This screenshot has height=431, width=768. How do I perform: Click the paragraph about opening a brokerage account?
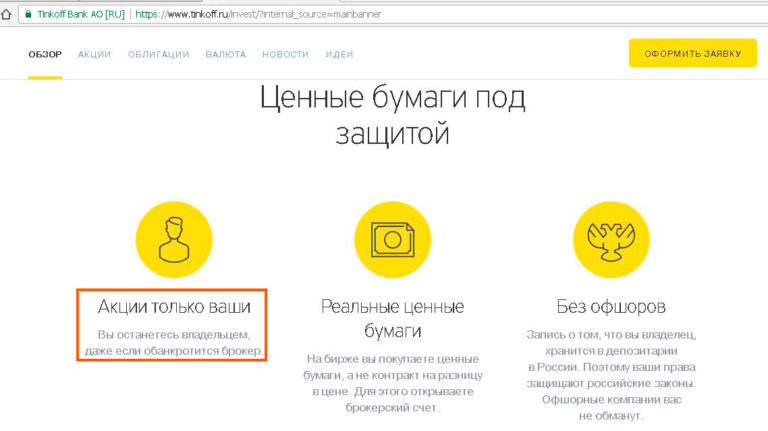click(392, 383)
